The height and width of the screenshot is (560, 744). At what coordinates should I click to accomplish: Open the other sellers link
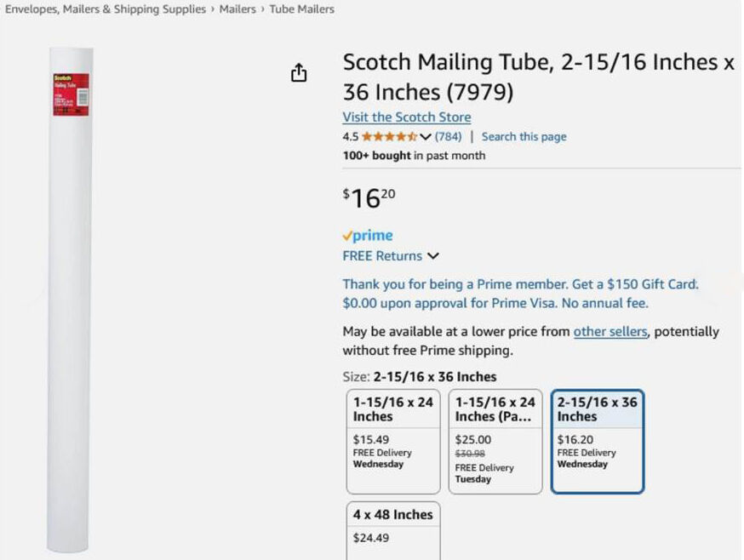[610, 332]
